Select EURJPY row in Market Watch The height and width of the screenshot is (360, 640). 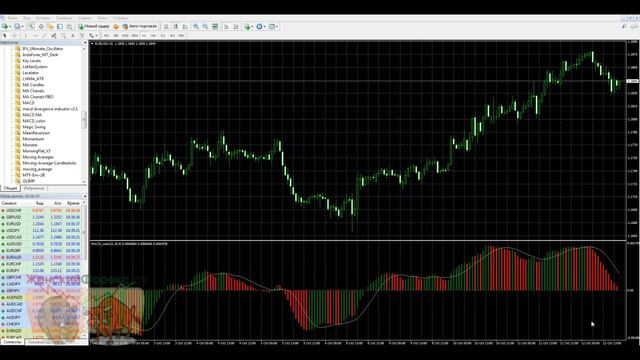[x=41, y=271]
